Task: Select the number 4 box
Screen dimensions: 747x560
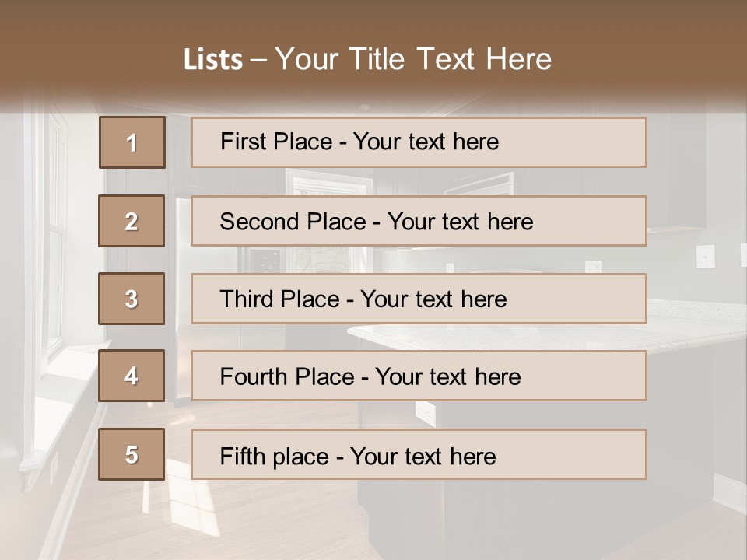Action: pyautogui.click(x=132, y=376)
